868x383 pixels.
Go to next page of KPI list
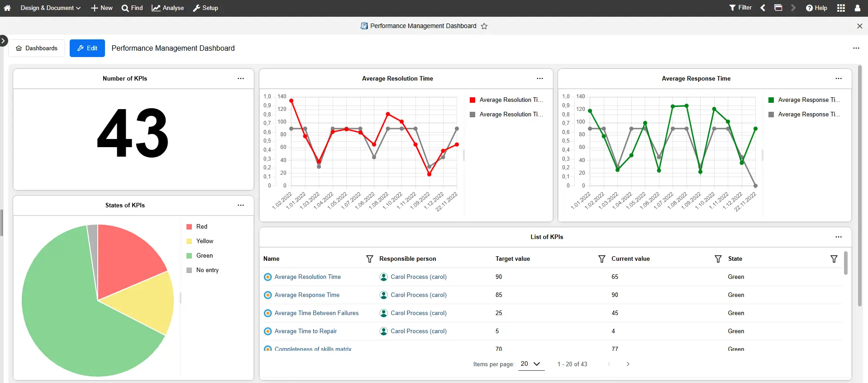pos(628,364)
